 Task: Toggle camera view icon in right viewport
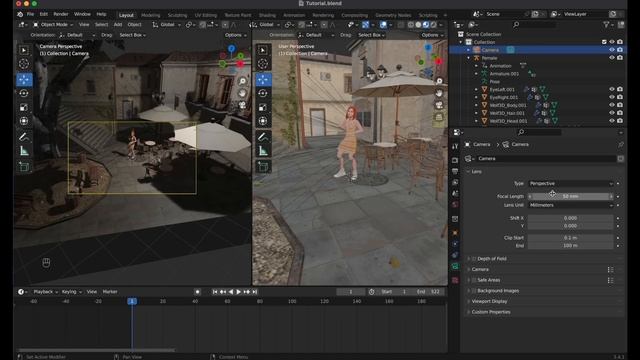pyautogui.click(x=439, y=105)
